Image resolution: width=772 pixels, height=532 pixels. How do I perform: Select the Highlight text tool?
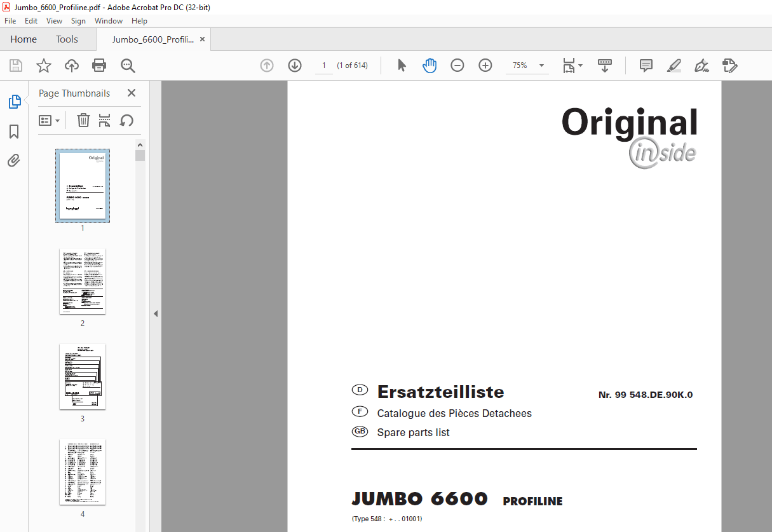[x=674, y=65]
